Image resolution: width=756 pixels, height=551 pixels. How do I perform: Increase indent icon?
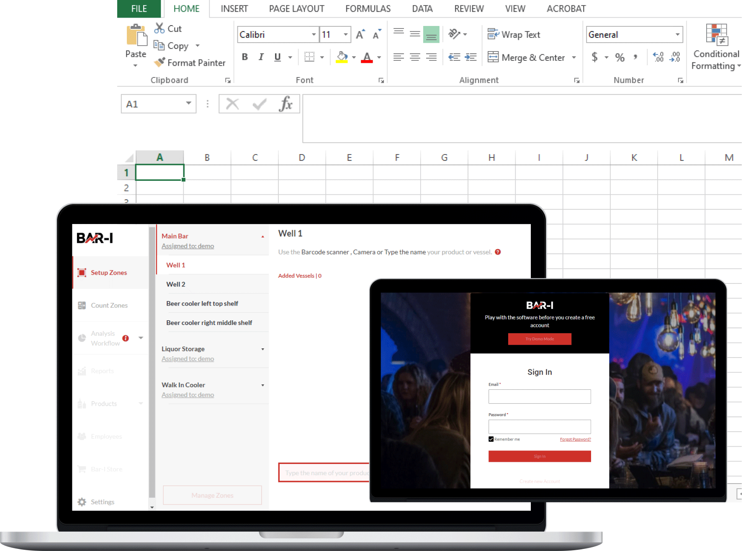pyautogui.click(x=471, y=57)
